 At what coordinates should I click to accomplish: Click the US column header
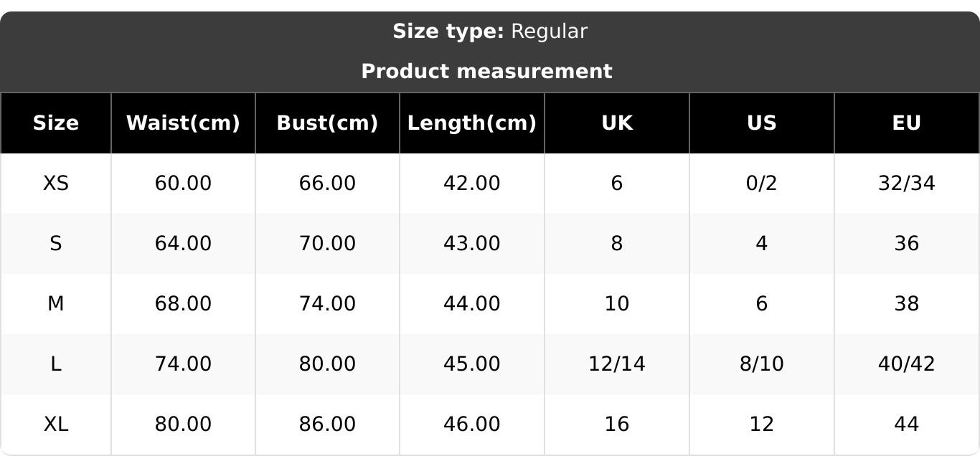[x=761, y=123]
